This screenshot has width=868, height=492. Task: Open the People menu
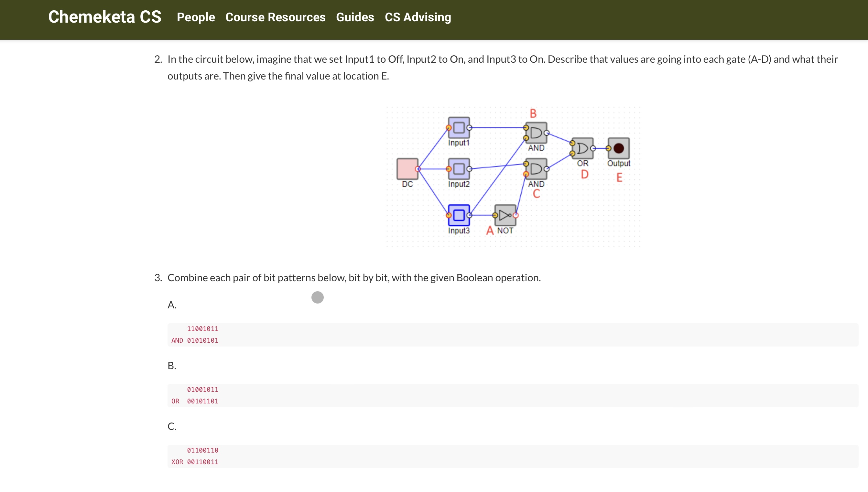pyautogui.click(x=196, y=17)
